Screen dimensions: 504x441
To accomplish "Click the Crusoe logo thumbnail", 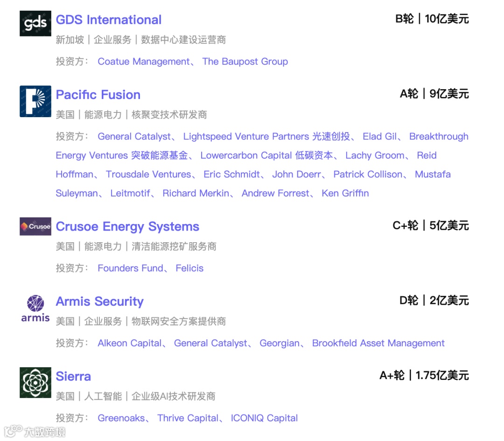I will coord(35,226).
